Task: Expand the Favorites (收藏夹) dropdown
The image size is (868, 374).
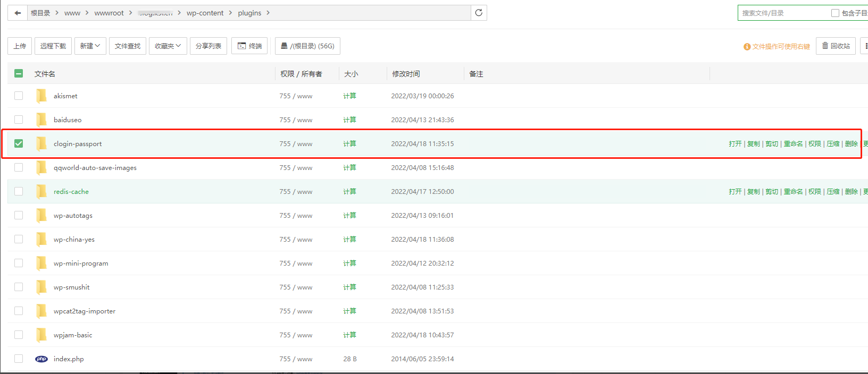Action: click(168, 46)
